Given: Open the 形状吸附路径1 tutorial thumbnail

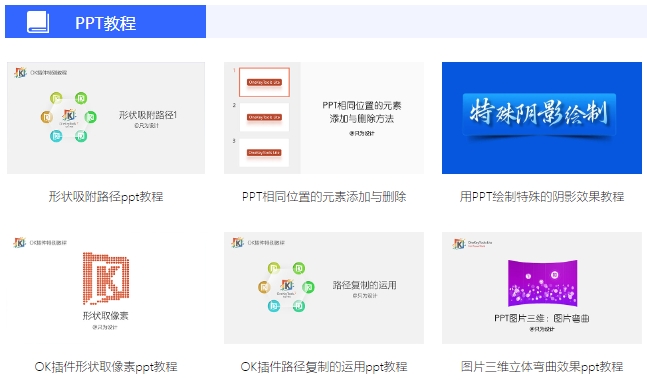Looking at the screenshot, I should click(106, 118).
